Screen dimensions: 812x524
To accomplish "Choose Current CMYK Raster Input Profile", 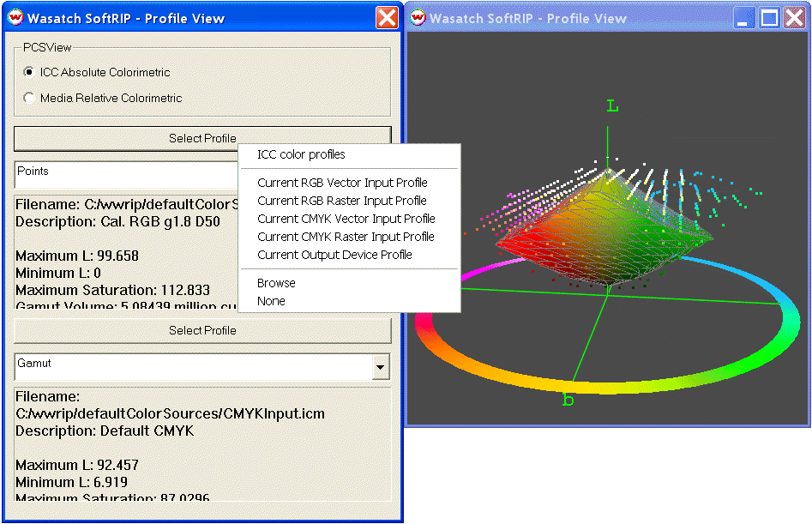I will tap(346, 238).
